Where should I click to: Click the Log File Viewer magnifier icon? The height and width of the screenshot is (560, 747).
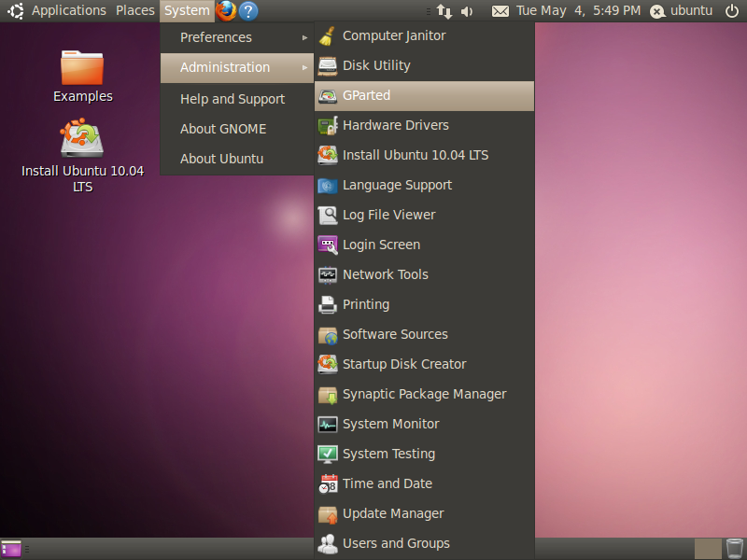(x=328, y=216)
